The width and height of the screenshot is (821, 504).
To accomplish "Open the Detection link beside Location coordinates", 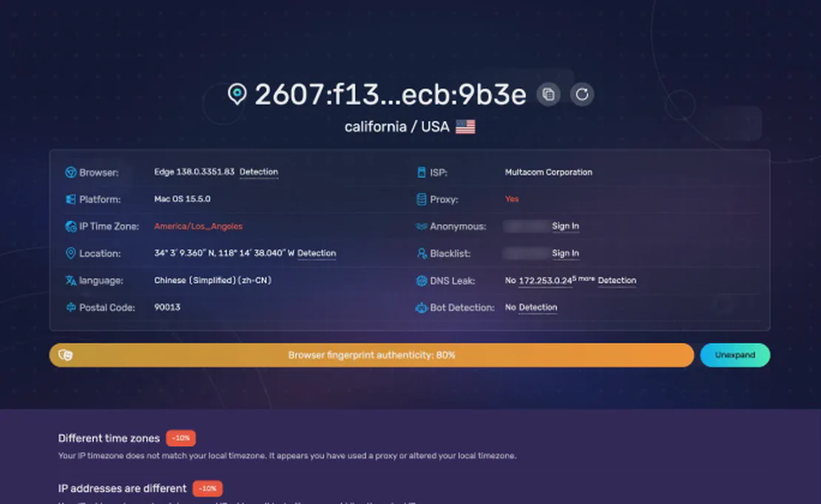I will point(317,253).
